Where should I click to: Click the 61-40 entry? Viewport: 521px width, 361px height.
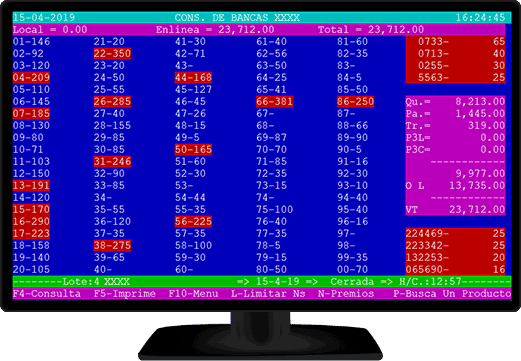tap(271, 42)
